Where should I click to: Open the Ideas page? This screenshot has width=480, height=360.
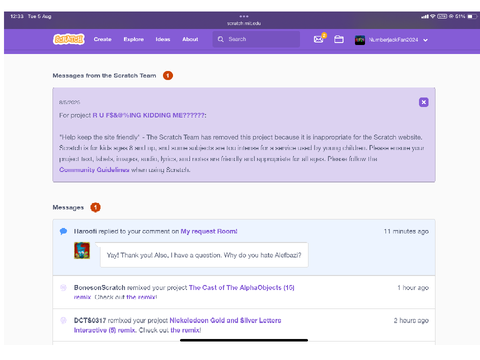(163, 39)
